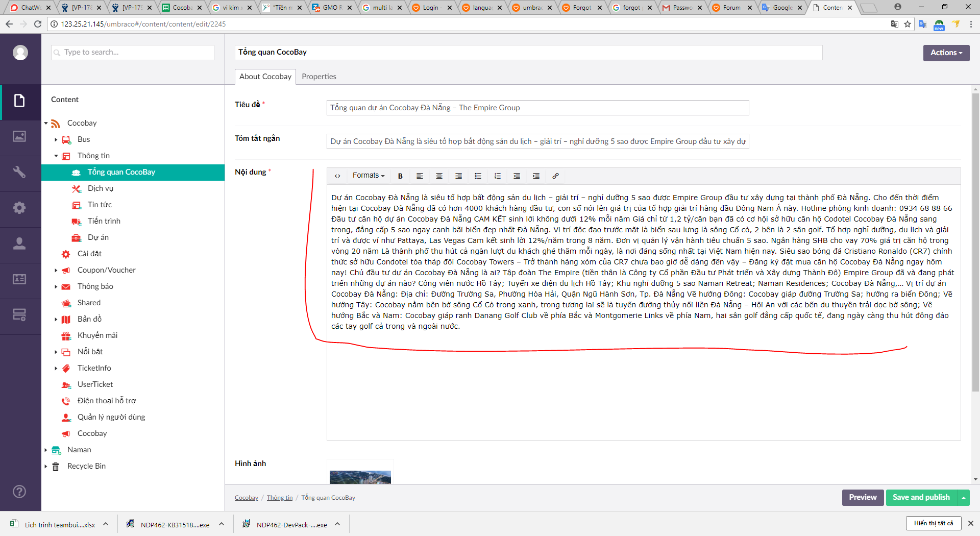This screenshot has height=536, width=980.
Task: Open the Help question mark icon
Action: 19,492
